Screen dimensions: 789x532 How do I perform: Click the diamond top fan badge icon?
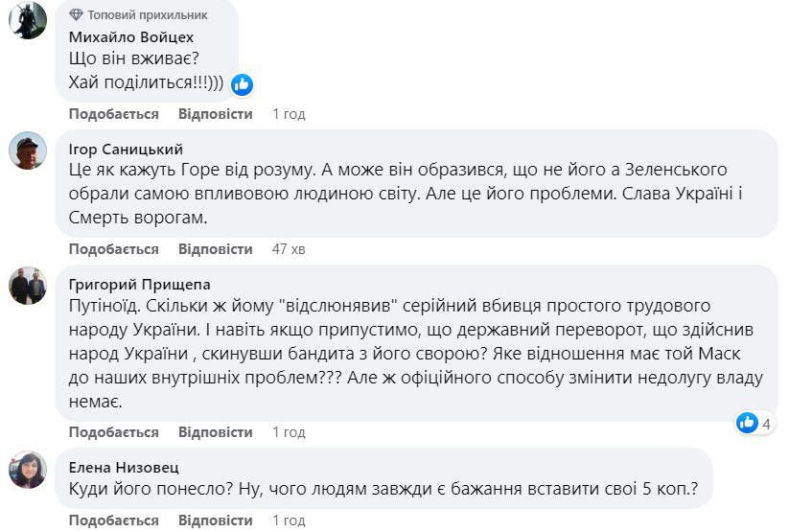(76, 15)
